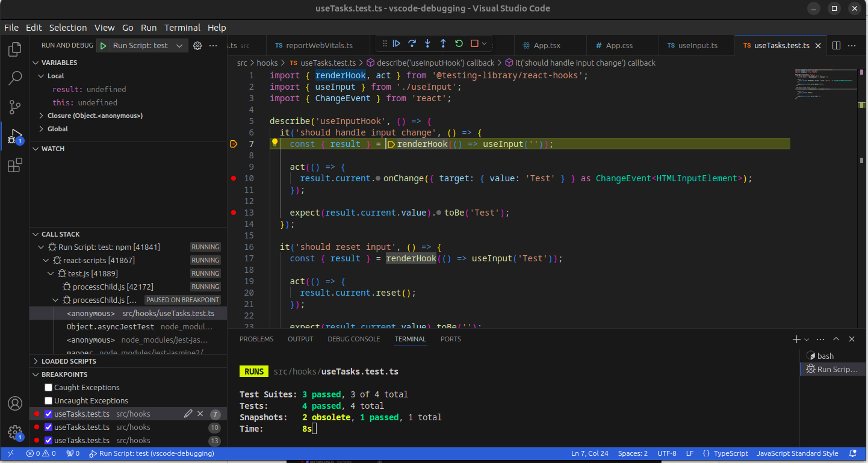The height and width of the screenshot is (463, 868).
Task: Open launch.json via the gear icon
Action: pyautogui.click(x=197, y=46)
